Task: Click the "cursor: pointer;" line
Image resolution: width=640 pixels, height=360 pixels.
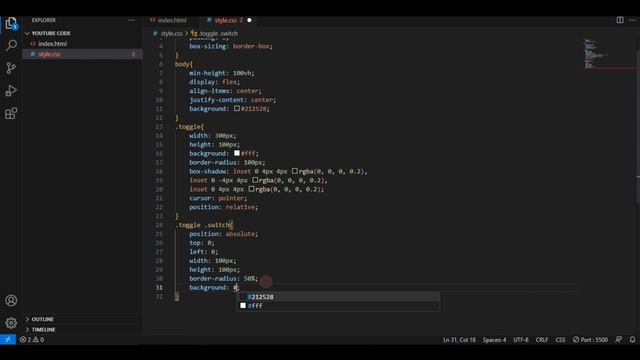Action: pos(218,198)
